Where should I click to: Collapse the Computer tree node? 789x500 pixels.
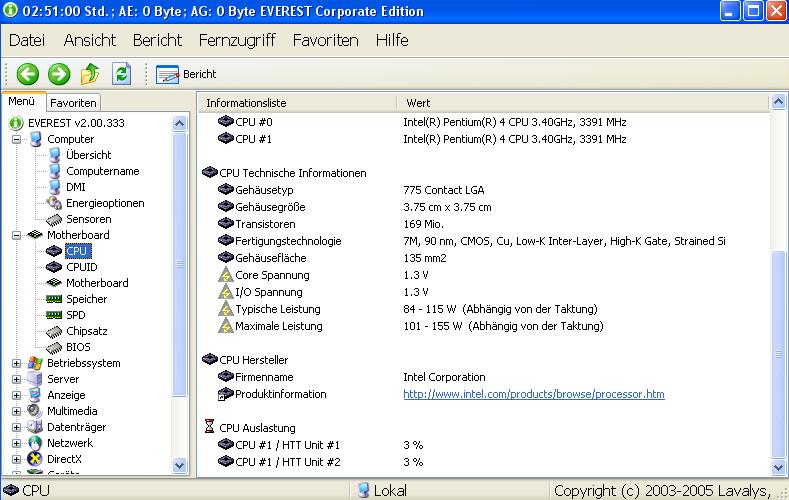click(x=17, y=139)
